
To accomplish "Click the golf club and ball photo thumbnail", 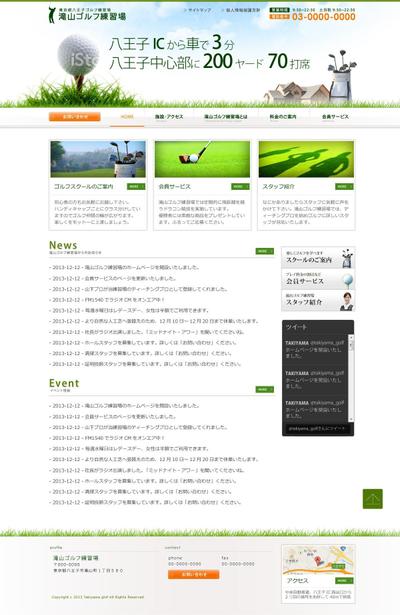I will pyautogui.click(x=202, y=159).
